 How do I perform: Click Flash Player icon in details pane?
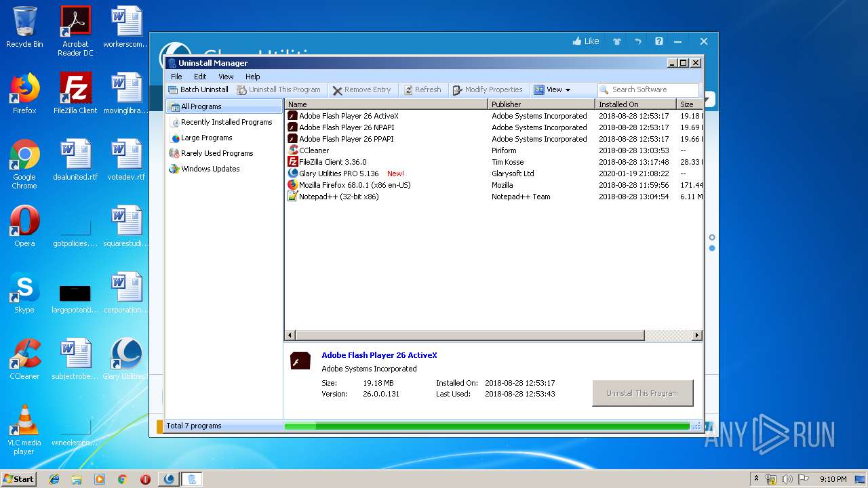pos(300,361)
